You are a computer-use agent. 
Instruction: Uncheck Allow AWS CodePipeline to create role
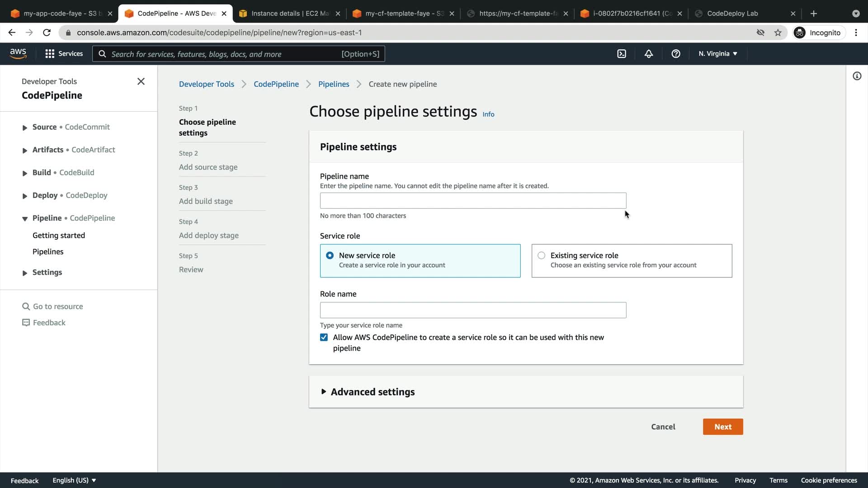click(x=324, y=338)
